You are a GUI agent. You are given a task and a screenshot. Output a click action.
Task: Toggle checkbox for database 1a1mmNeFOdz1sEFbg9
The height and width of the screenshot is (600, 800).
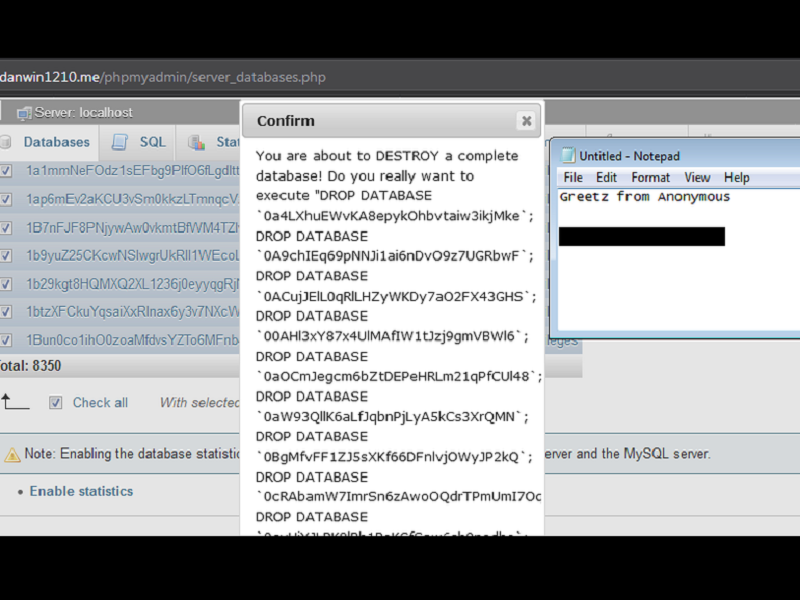[6, 170]
